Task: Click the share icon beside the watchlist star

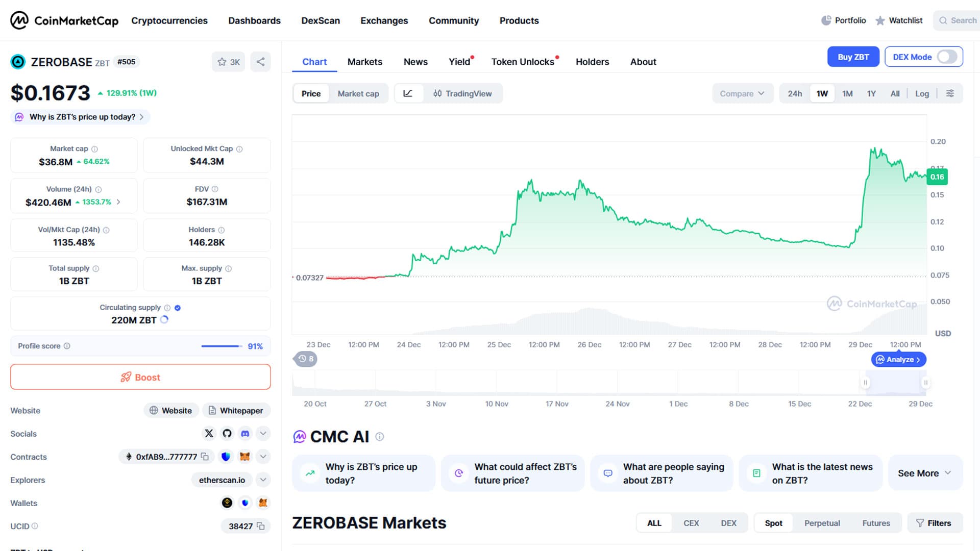Action: click(x=260, y=62)
